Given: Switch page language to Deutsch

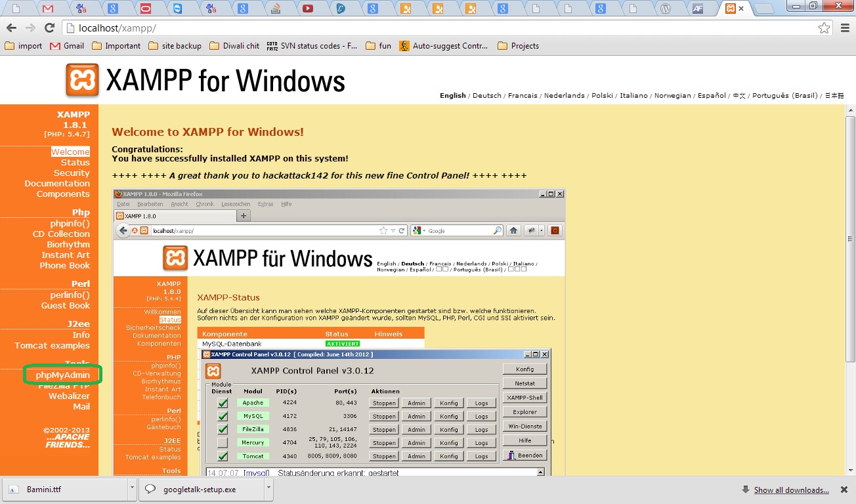Looking at the screenshot, I should (486, 96).
